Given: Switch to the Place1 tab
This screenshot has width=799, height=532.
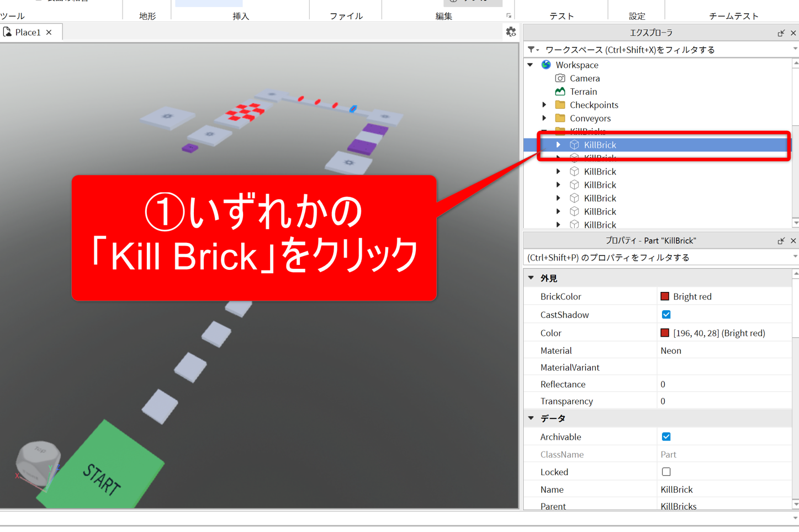Looking at the screenshot, I should (28, 33).
